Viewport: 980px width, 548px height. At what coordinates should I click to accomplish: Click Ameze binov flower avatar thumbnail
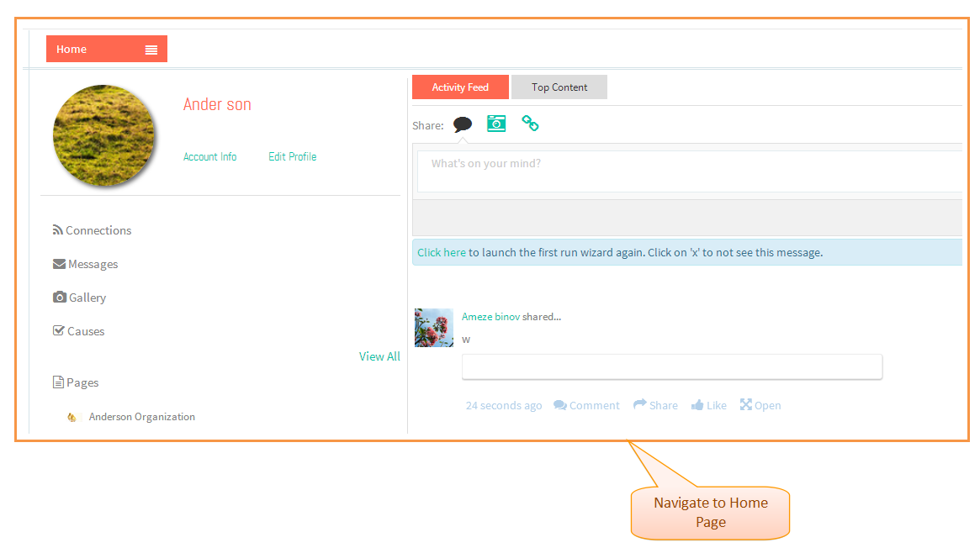[434, 328]
